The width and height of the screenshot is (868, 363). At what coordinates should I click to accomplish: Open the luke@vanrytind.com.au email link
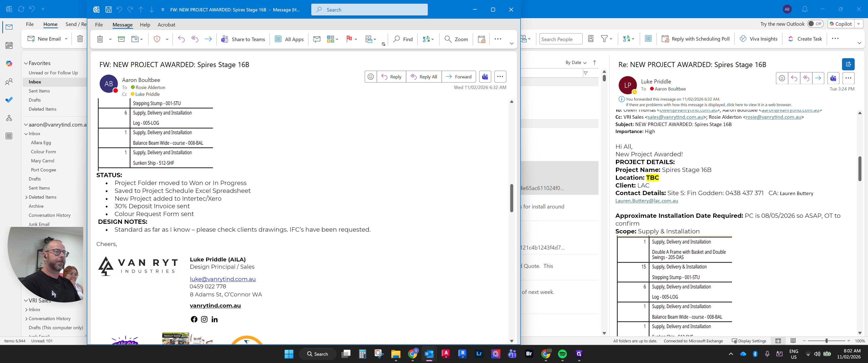coord(223,279)
